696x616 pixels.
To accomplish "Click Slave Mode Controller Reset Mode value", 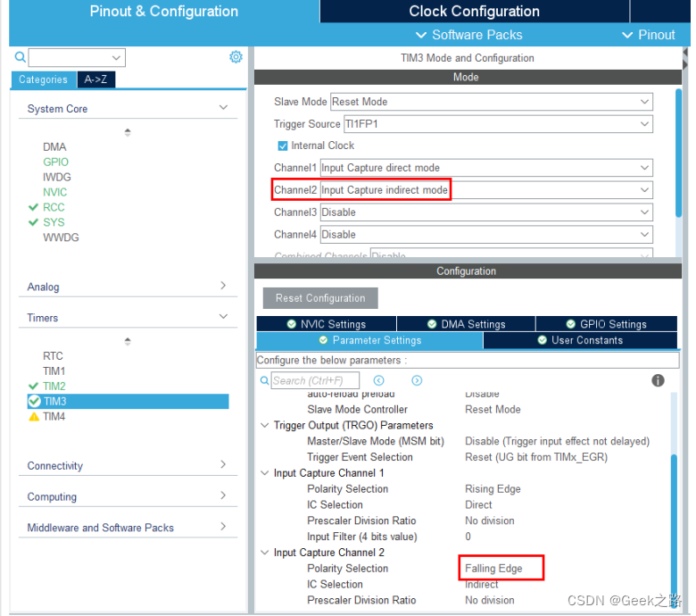I will pos(493,410).
